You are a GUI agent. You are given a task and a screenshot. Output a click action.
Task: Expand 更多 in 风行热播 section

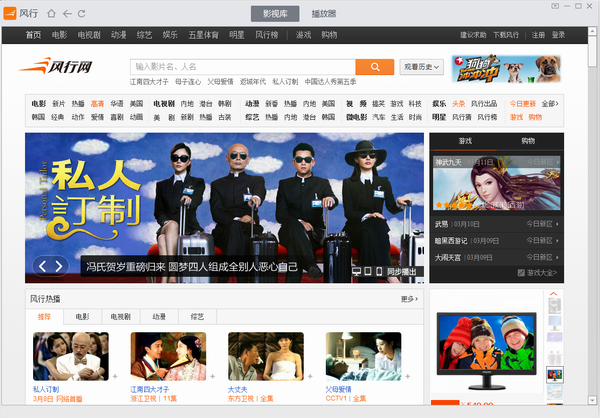tap(409, 299)
